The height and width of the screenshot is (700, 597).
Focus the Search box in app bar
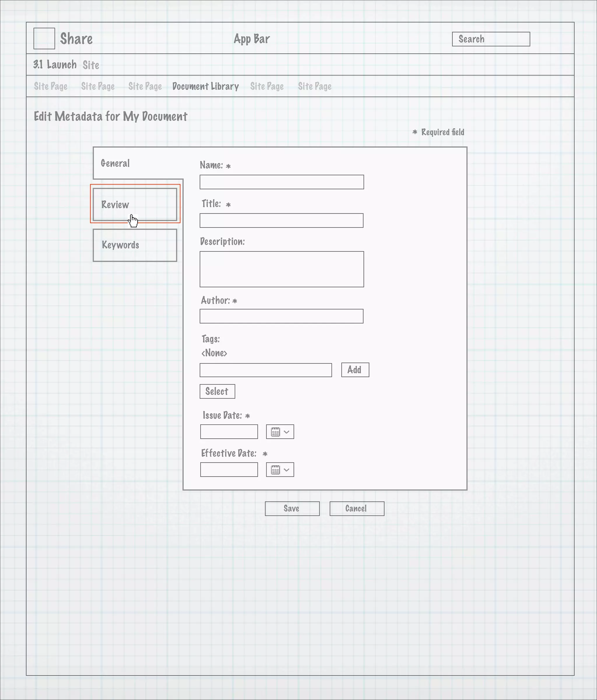point(491,39)
